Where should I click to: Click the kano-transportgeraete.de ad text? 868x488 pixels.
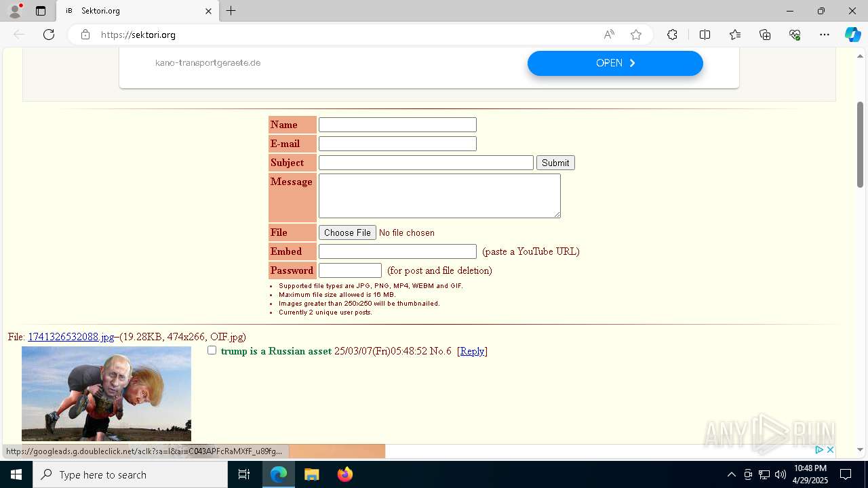208,63
